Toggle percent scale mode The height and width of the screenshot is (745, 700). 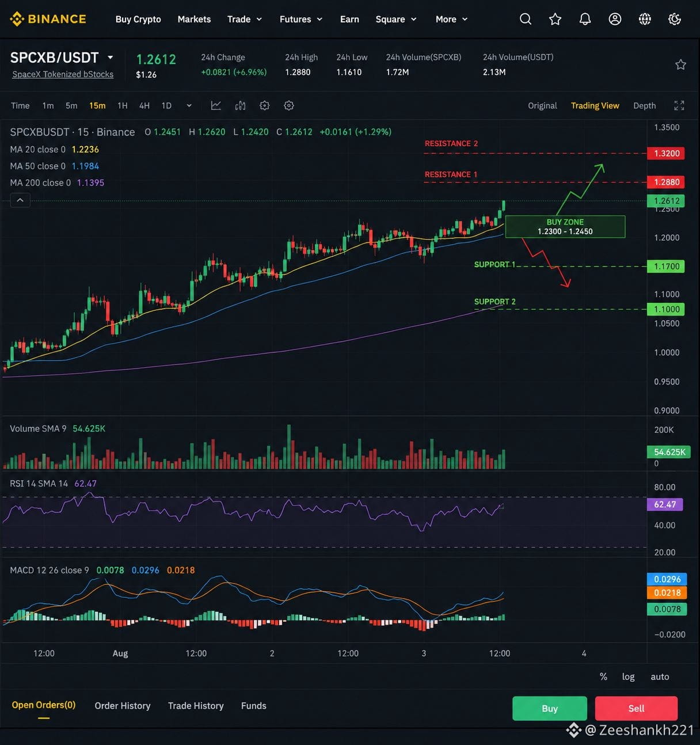tap(603, 676)
